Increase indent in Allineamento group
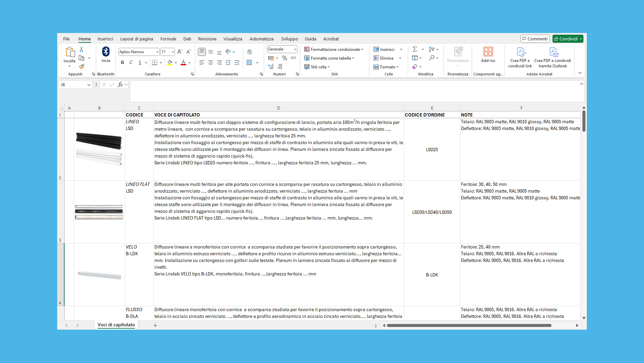This screenshot has height=363, width=644. tap(237, 63)
